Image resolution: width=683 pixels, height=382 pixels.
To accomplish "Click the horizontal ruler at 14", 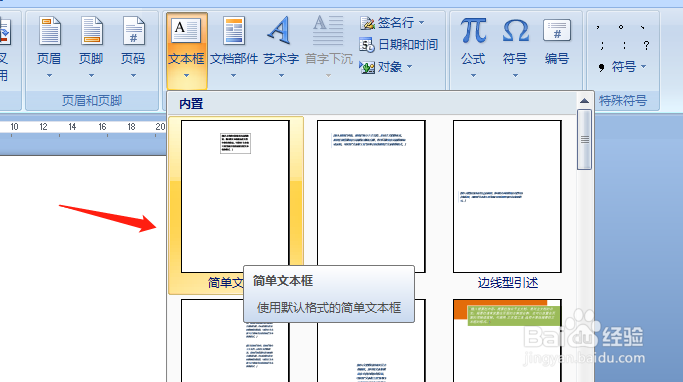I will tap(72, 127).
